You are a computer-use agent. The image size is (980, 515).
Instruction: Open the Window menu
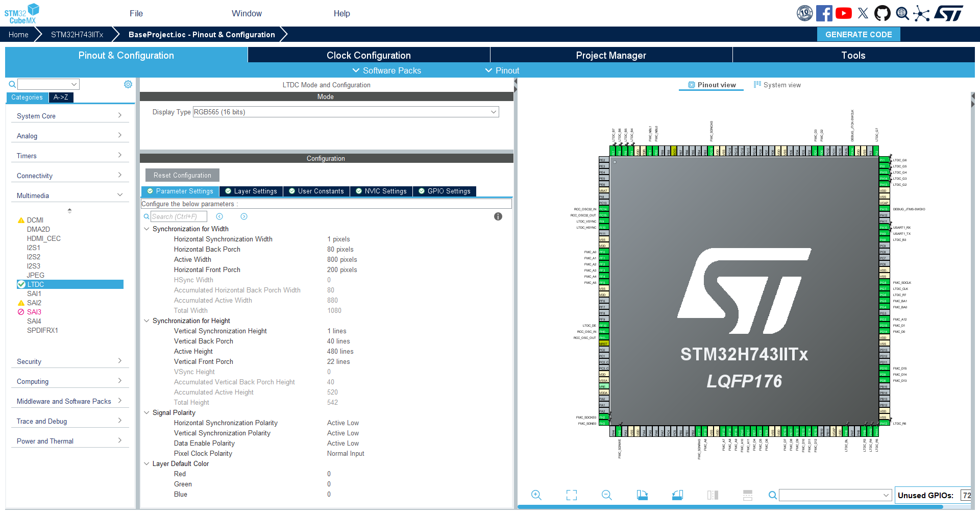click(x=247, y=13)
